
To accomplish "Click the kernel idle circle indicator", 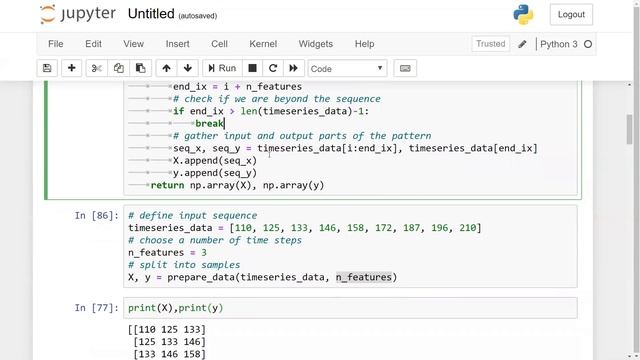I will click(588, 44).
